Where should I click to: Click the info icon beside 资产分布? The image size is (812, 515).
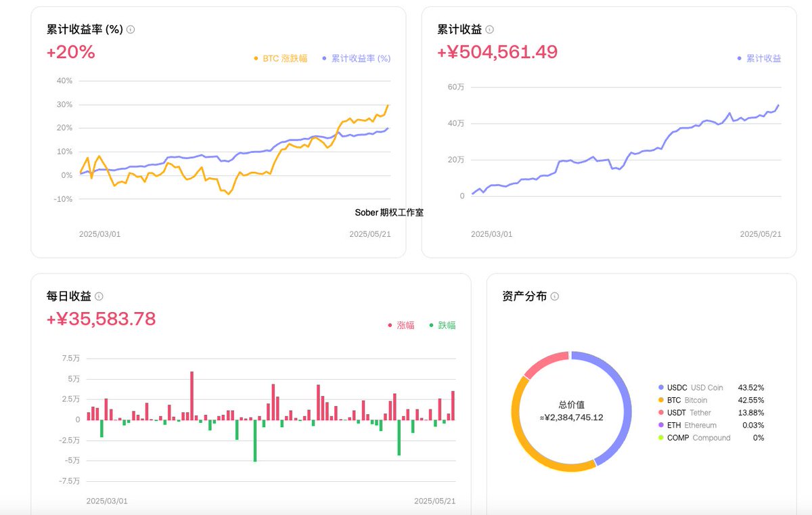point(554,296)
